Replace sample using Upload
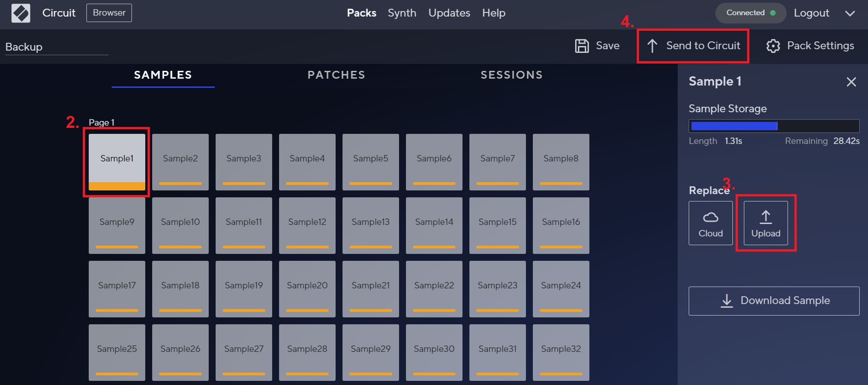 tap(766, 223)
